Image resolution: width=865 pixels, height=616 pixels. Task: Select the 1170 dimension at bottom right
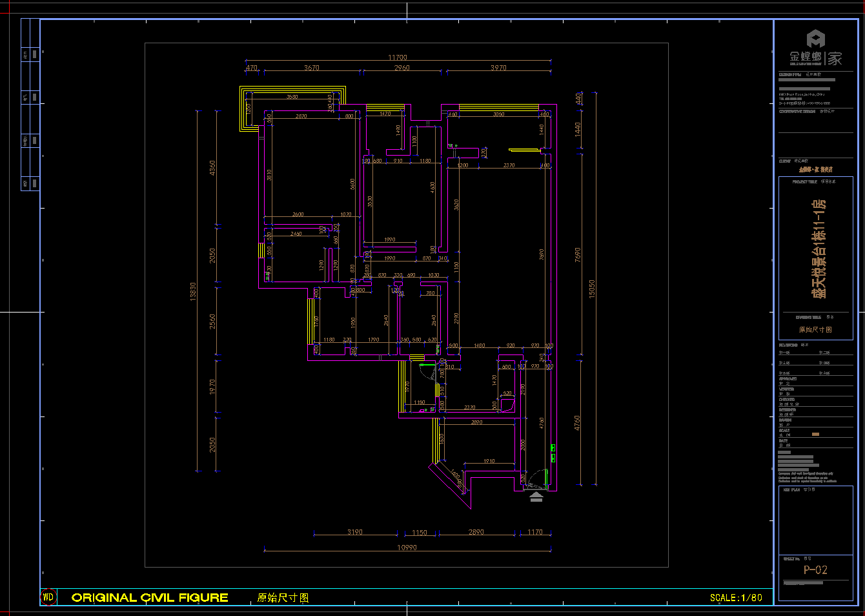[535, 532]
